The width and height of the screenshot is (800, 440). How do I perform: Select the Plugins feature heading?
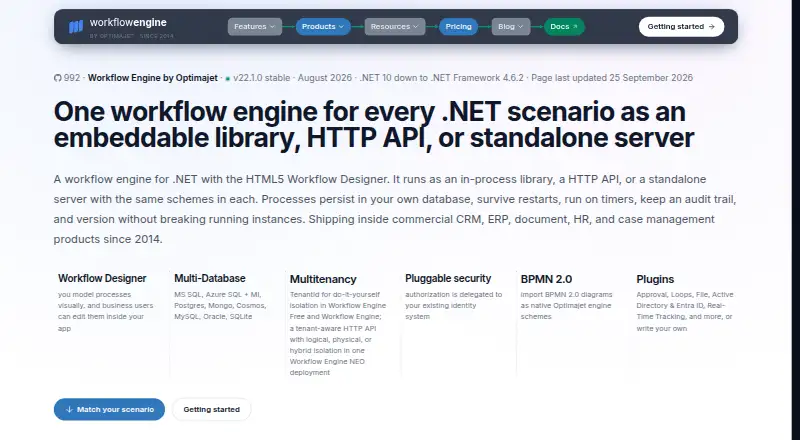[x=655, y=279]
